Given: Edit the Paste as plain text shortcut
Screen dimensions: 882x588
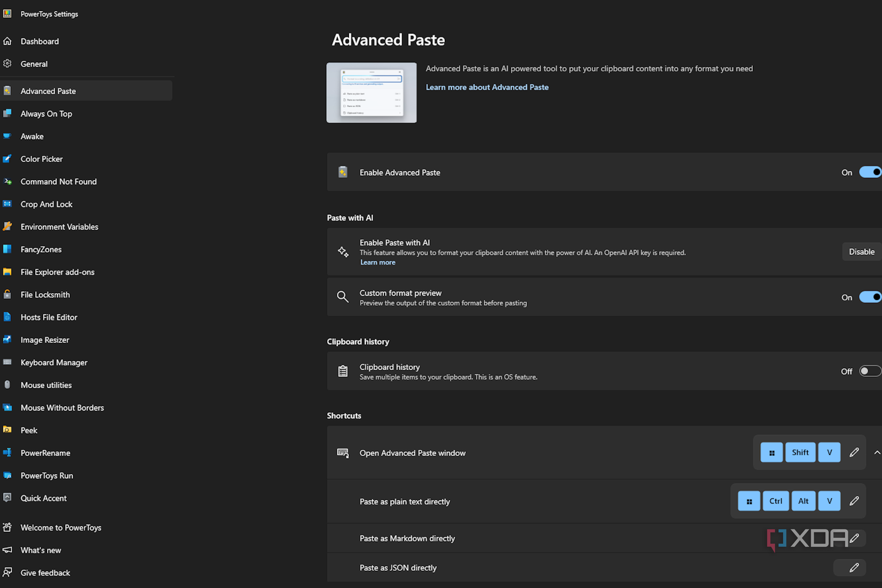Looking at the screenshot, I should pyautogui.click(x=854, y=501).
